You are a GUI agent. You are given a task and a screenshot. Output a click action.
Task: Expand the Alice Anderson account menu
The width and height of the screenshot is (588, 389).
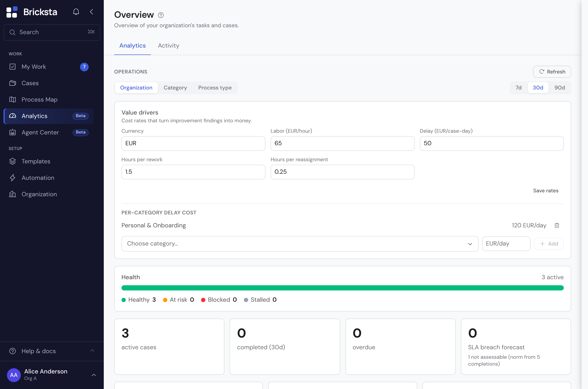pos(94,375)
